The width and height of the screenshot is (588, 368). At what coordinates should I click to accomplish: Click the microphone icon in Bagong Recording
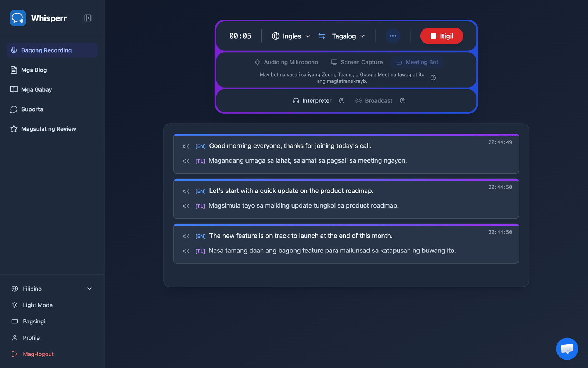pyautogui.click(x=14, y=50)
